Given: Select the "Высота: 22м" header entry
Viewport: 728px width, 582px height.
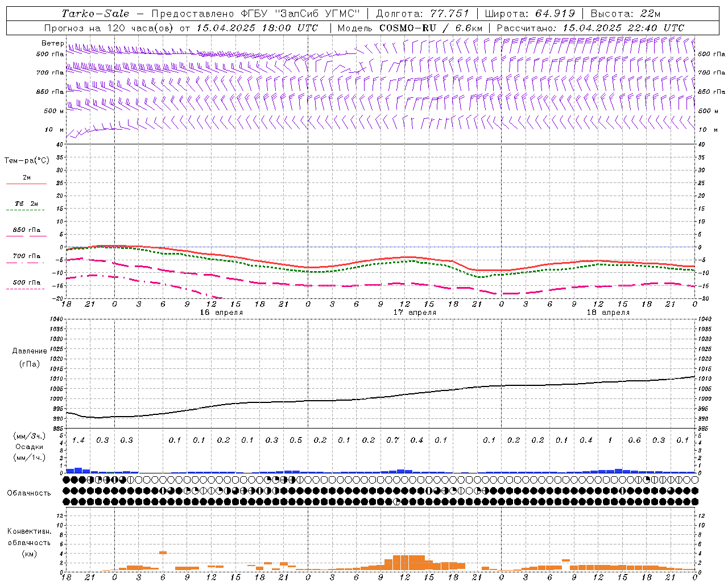Looking at the screenshot, I should click(x=626, y=14).
